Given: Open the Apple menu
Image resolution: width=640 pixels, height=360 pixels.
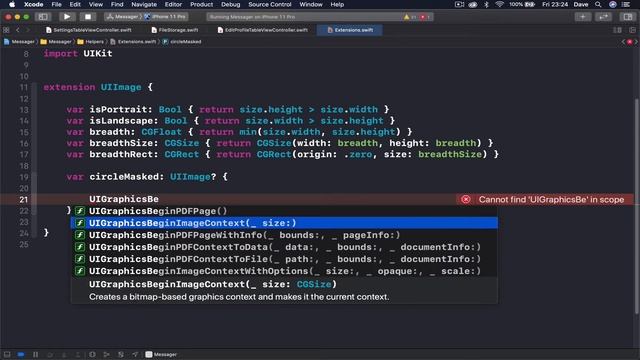Looking at the screenshot, I should pos(12,4).
